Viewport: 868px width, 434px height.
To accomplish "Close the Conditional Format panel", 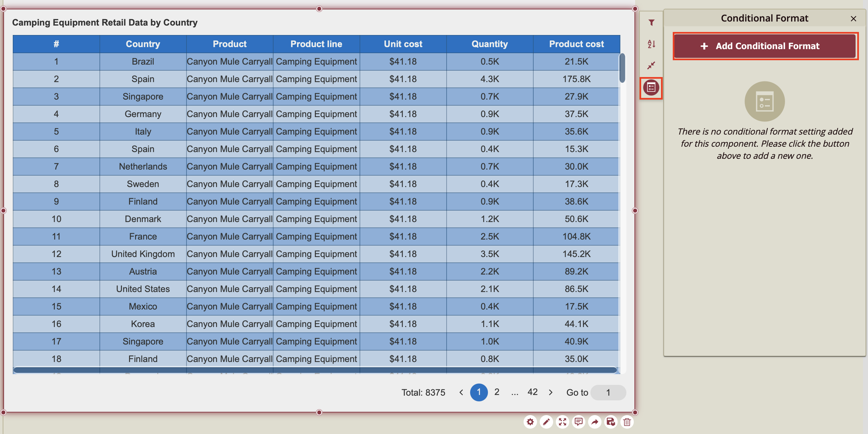I will [853, 19].
